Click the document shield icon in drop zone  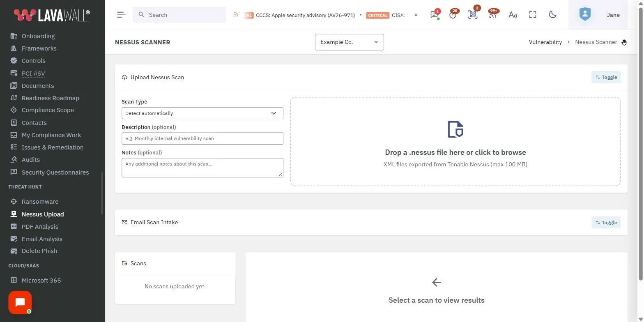tap(455, 129)
